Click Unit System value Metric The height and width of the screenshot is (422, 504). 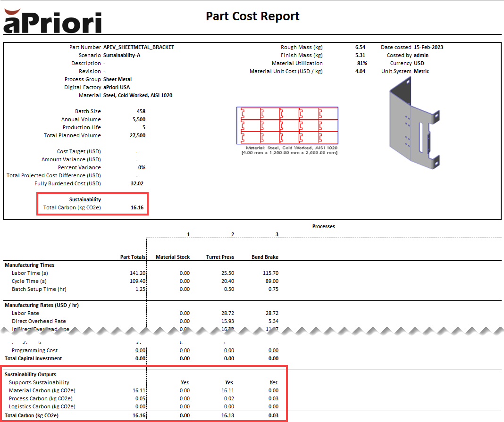[x=421, y=71]
